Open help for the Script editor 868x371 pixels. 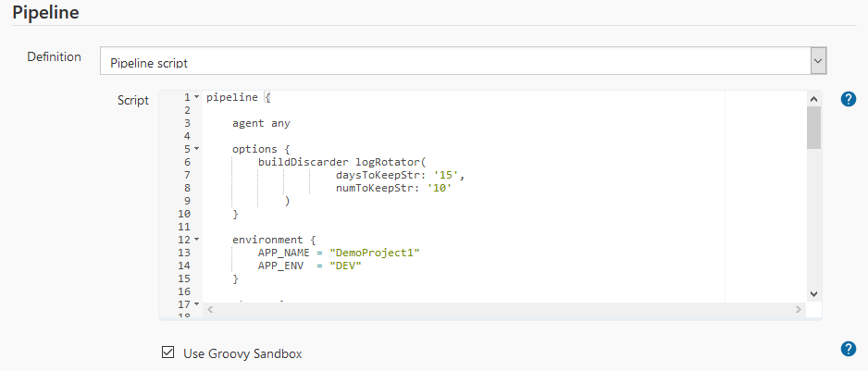click(x=848, y=99)
